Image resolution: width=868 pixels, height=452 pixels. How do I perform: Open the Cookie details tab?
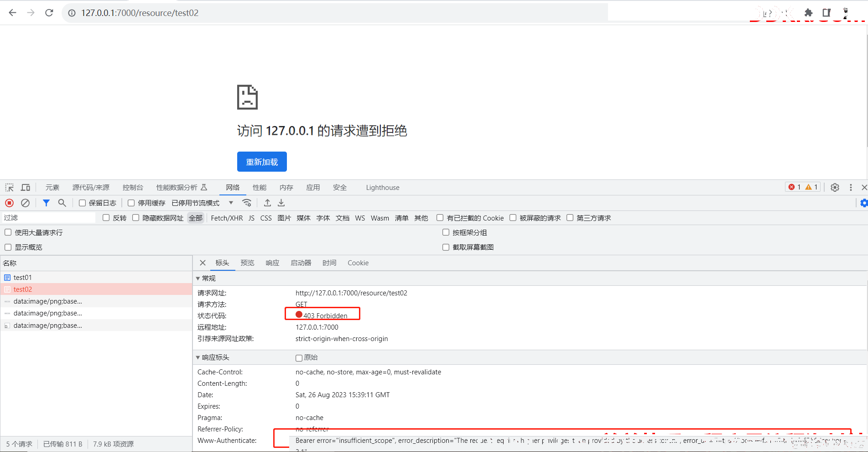pyautogui.click(x=358, y=263)
